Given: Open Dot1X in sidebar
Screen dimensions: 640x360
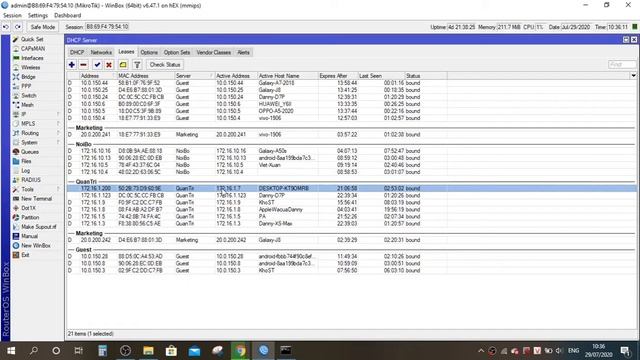Looking at the screenshot, I should coord(28,208).
